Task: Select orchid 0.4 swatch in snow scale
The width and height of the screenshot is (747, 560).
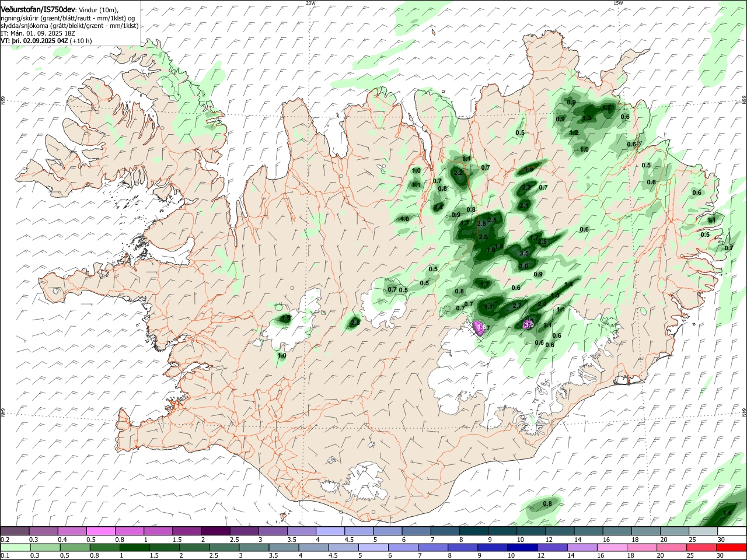Action: point(72,531)
